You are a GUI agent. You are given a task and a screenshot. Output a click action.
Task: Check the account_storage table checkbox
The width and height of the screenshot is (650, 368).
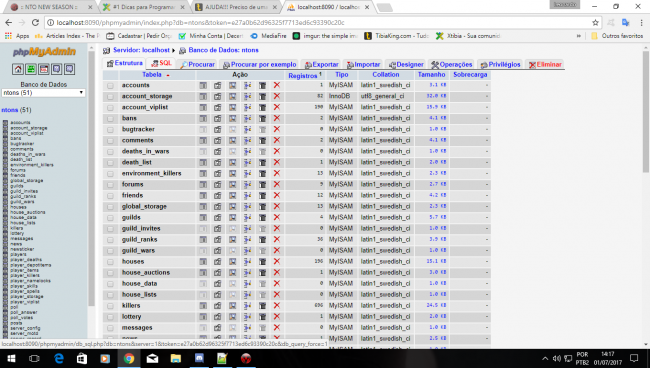coord(110,97)
